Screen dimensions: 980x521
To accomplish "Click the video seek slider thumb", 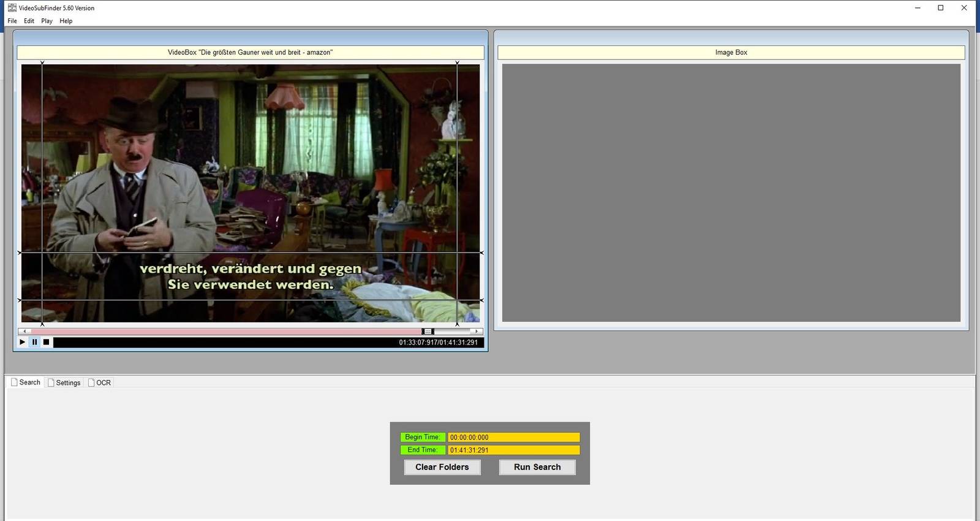I will (x=428, y=332).
